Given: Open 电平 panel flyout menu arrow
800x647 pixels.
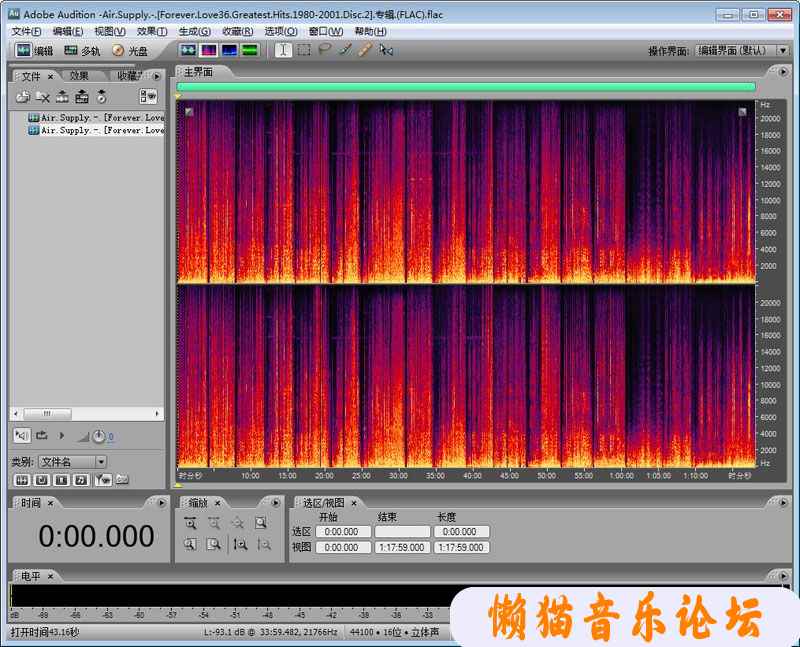Looking at the screenshot, I should 784,575.
